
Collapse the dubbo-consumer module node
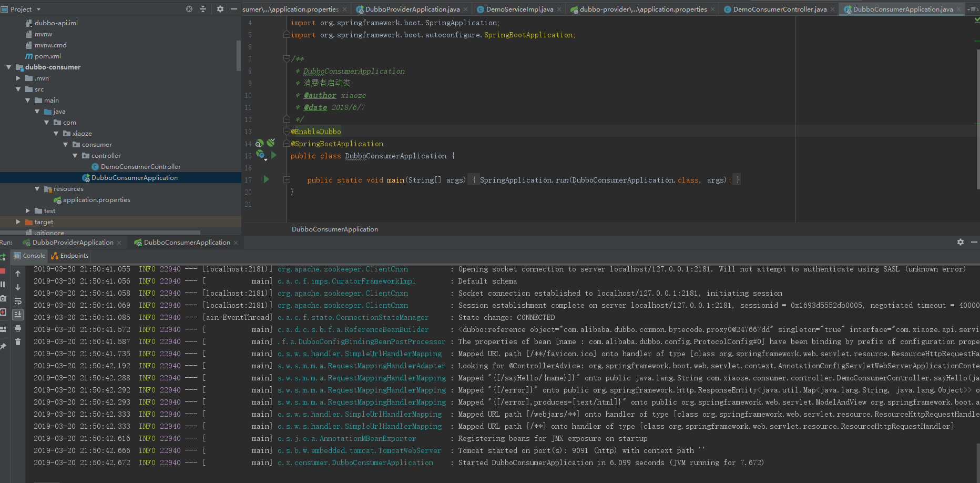[8, 67]
